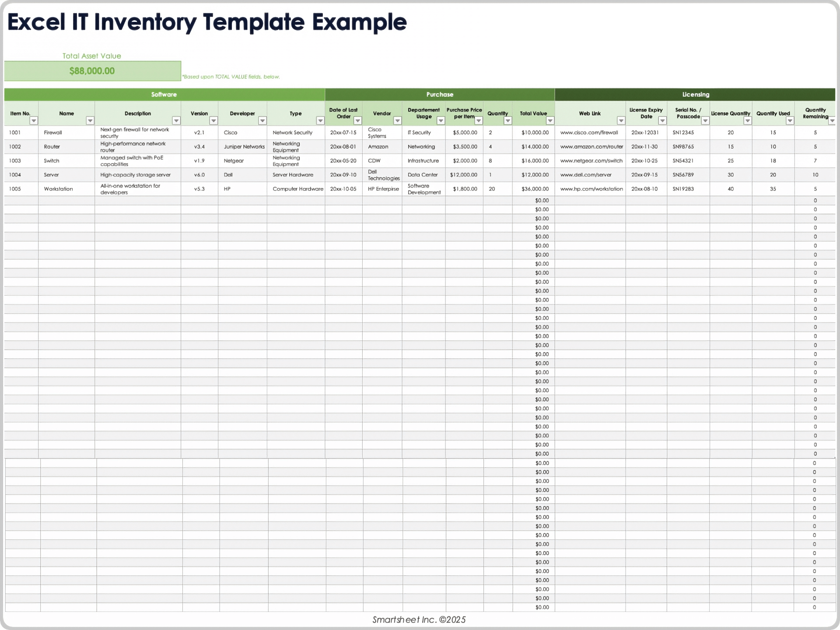Open the Vendor column filter
This screenshot has width=840, height=630.
point(398,121)
